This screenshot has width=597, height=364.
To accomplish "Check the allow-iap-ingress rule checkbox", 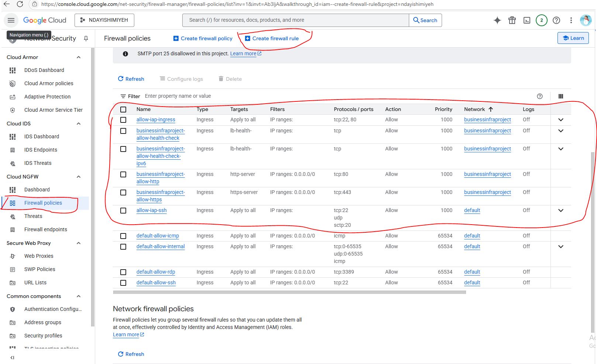I will (x=123, y=120).
